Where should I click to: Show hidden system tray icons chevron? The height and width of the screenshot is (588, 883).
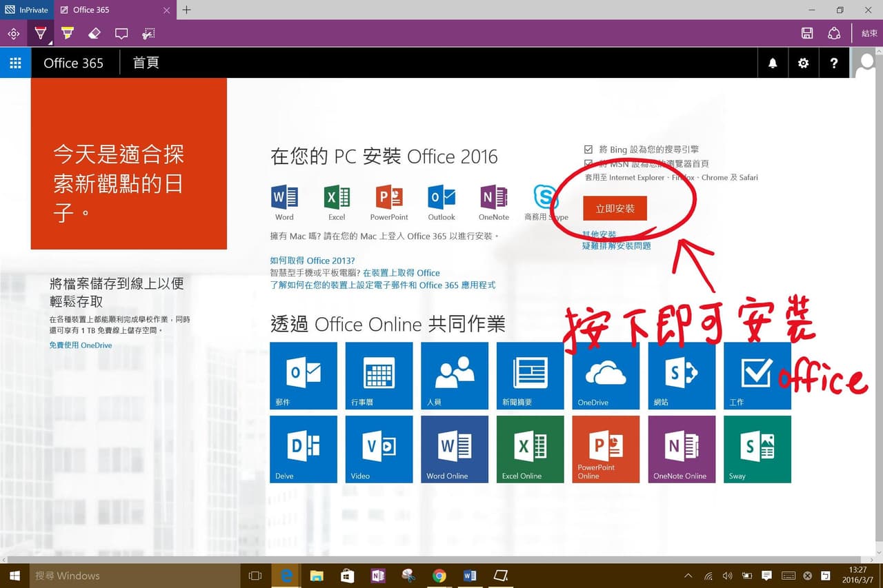[x=688, y=576]
